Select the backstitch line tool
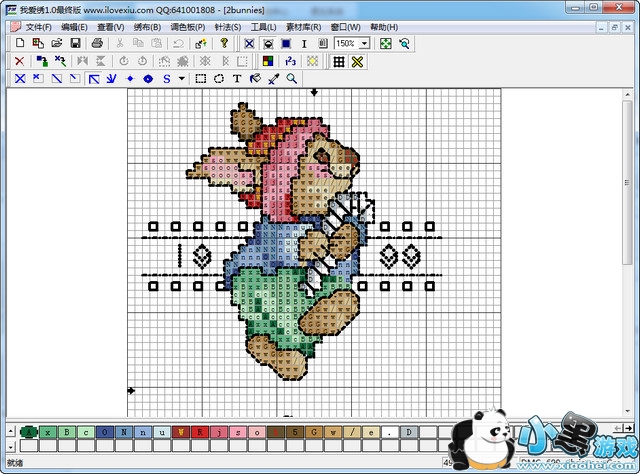 (94, 78)
